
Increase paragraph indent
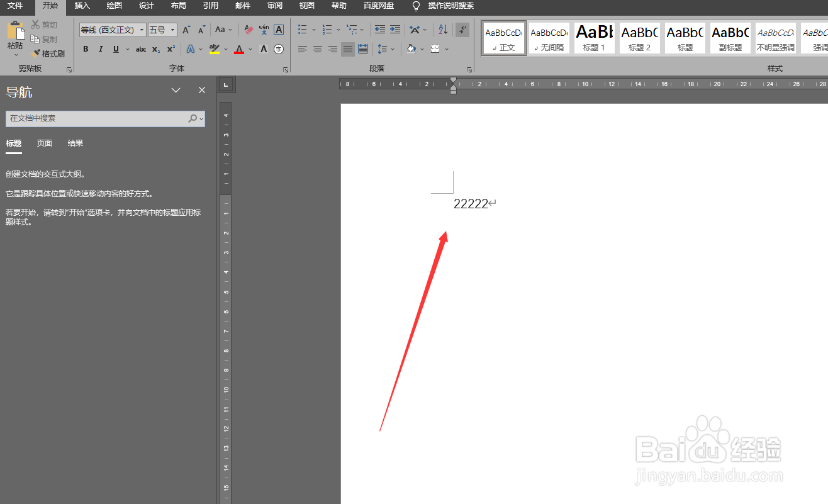pyautogui.click(x=395, y=30)
